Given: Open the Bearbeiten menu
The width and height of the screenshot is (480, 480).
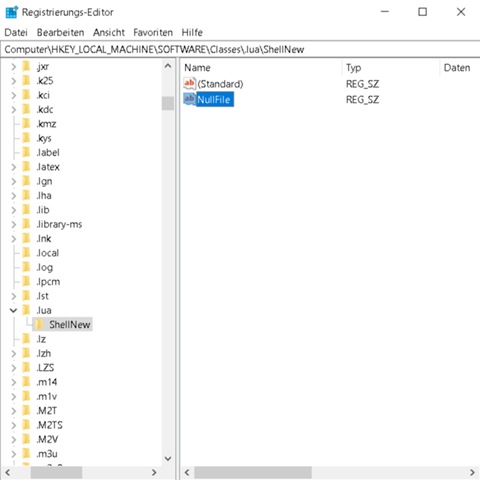Looking at the screenshot, I should coord(60,32).
